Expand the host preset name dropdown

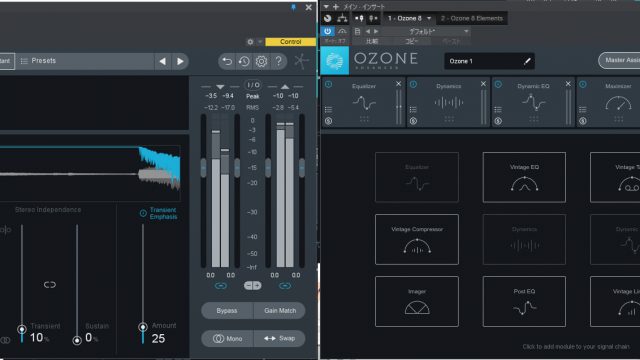point(466,31)
